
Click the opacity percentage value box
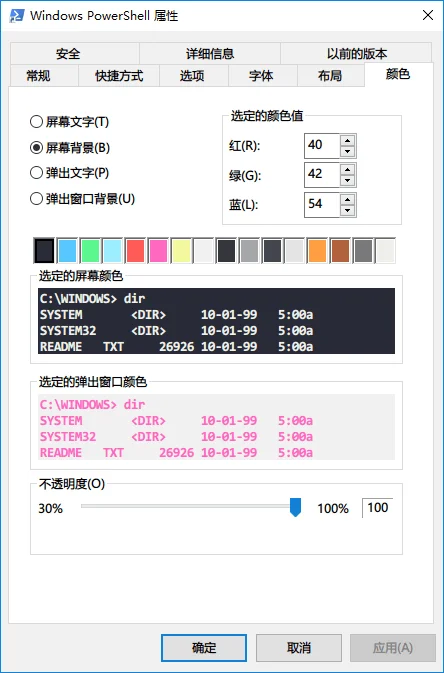pyautogui.click(x=378, y=508)
